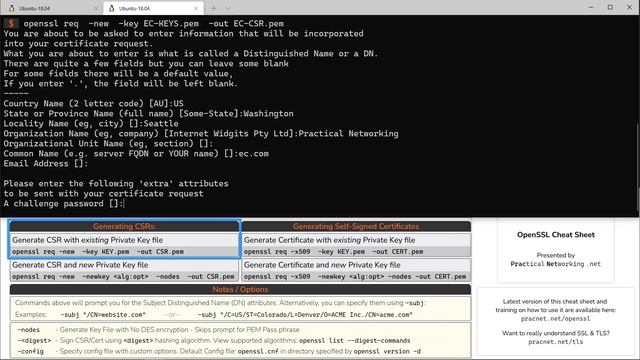Click the '-nodes' option label

(x=29, y=330)
